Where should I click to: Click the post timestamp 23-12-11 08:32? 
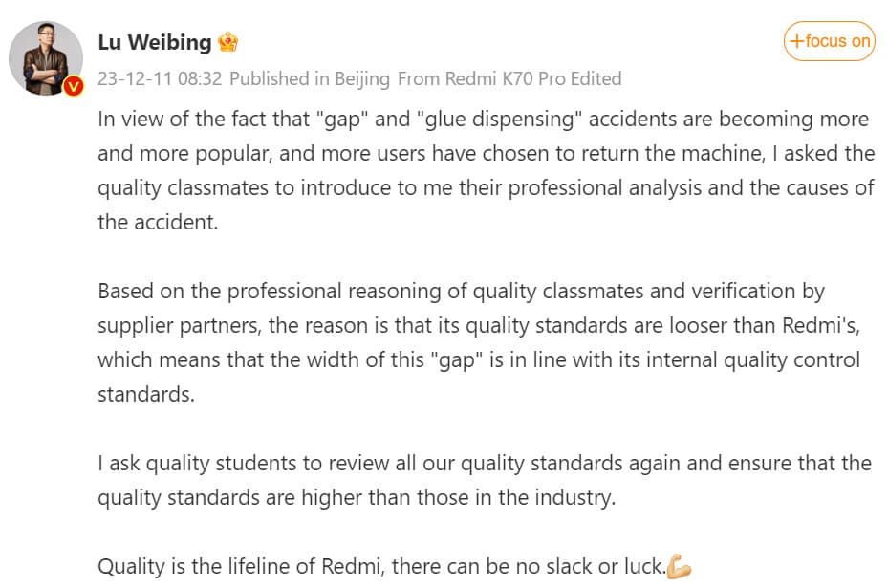pos(160,79)
